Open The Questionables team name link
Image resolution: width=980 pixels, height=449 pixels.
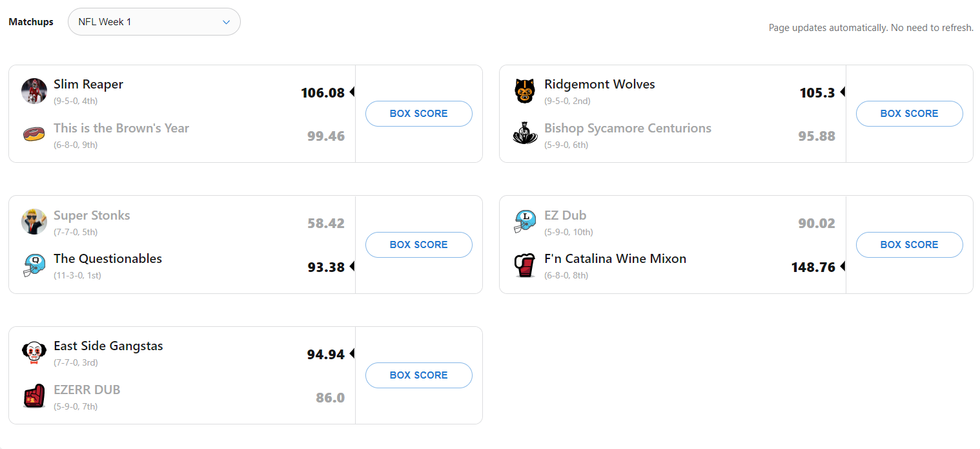coord(108,259)
